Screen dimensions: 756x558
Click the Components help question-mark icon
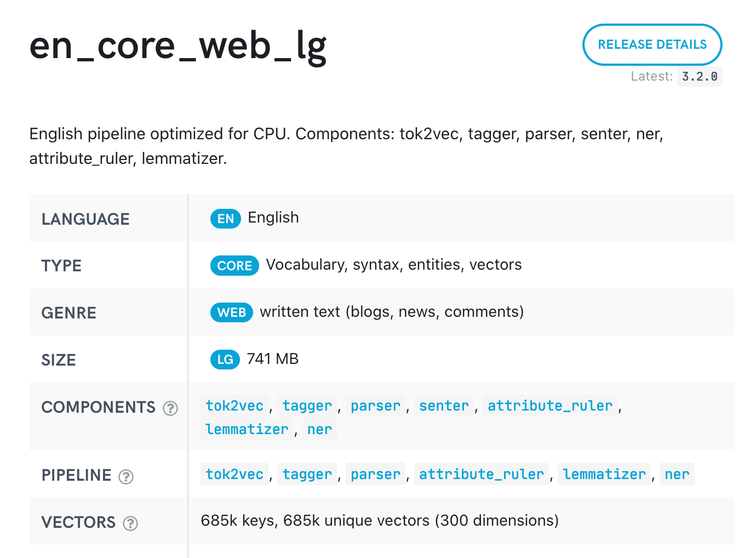click(170, 408)
